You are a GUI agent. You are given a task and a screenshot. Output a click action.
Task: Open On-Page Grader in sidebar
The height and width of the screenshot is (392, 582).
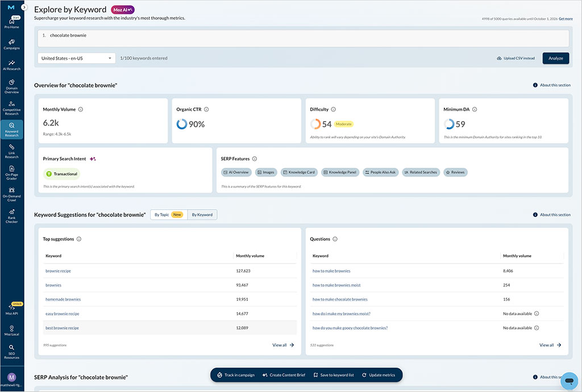(x=11, y=173)
